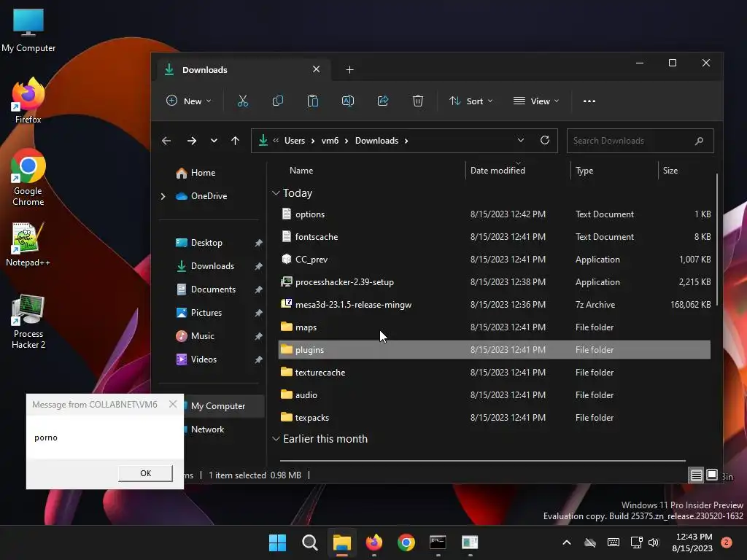Switch to large thumbnails view icon

712,475
